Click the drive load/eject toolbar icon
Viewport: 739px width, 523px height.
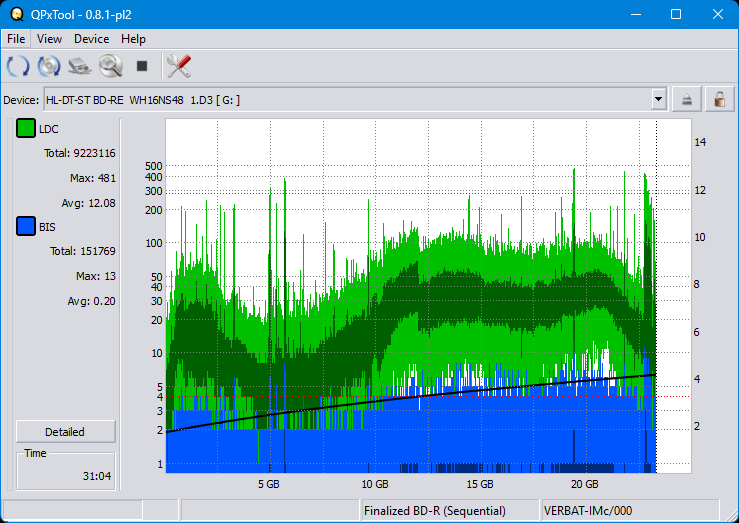(x=80, y=67)
